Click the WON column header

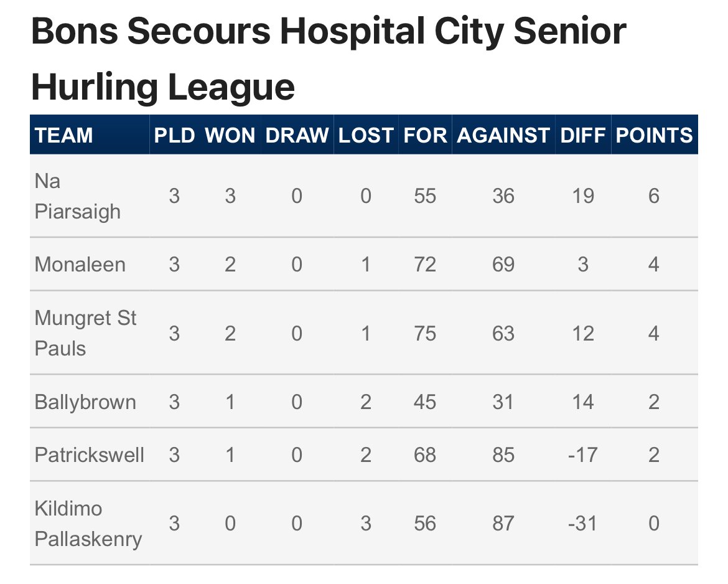[230, 135]
